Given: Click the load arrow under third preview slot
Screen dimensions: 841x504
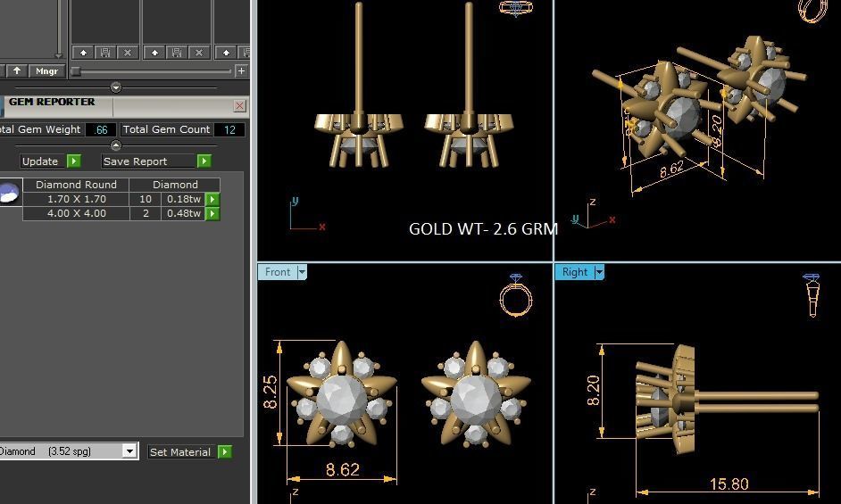Looking at the screenshot, I should pos(226,53).
